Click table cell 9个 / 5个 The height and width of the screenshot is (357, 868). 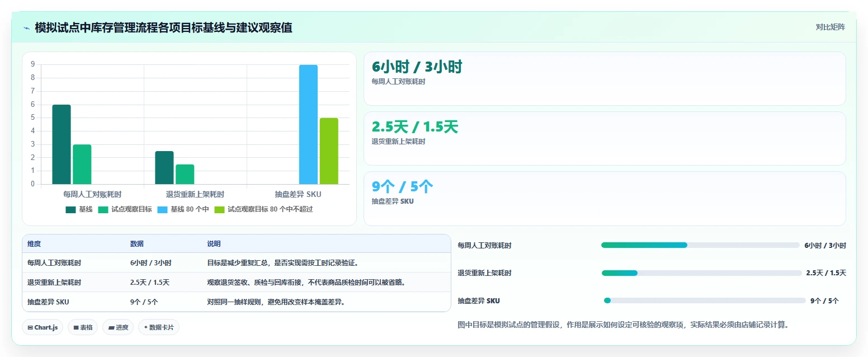(144, 302)
